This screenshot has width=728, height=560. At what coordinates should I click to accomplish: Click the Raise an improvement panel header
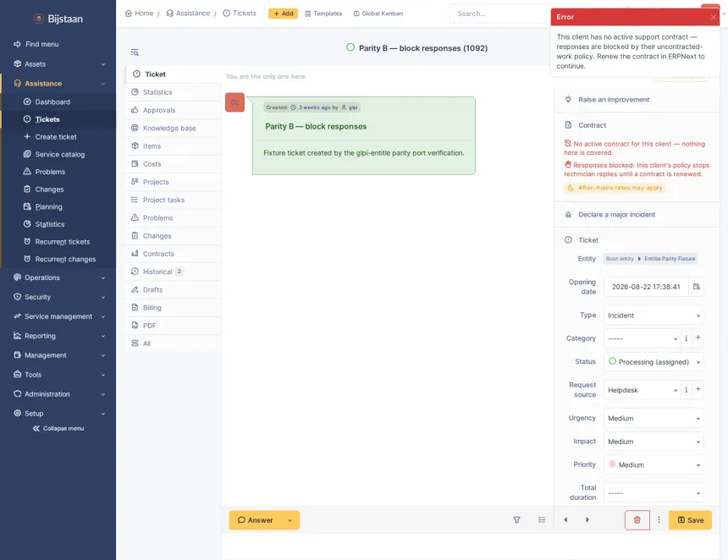(x=637, y=100)
